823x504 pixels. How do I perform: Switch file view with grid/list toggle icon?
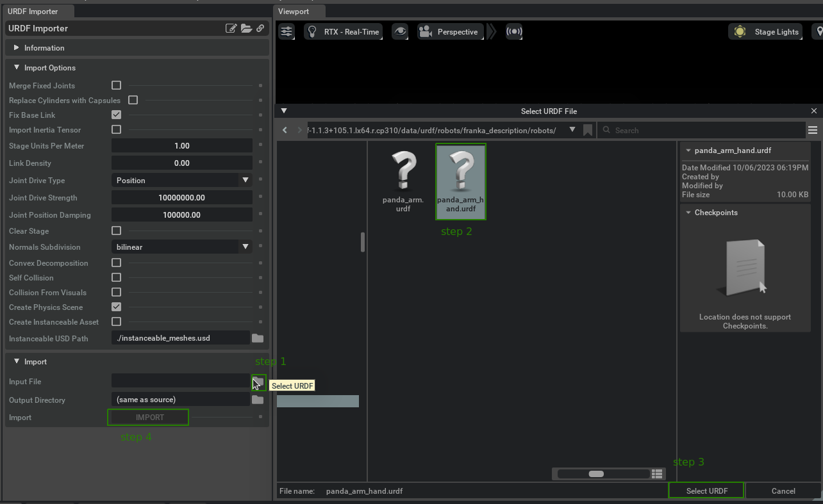(657, 474)
